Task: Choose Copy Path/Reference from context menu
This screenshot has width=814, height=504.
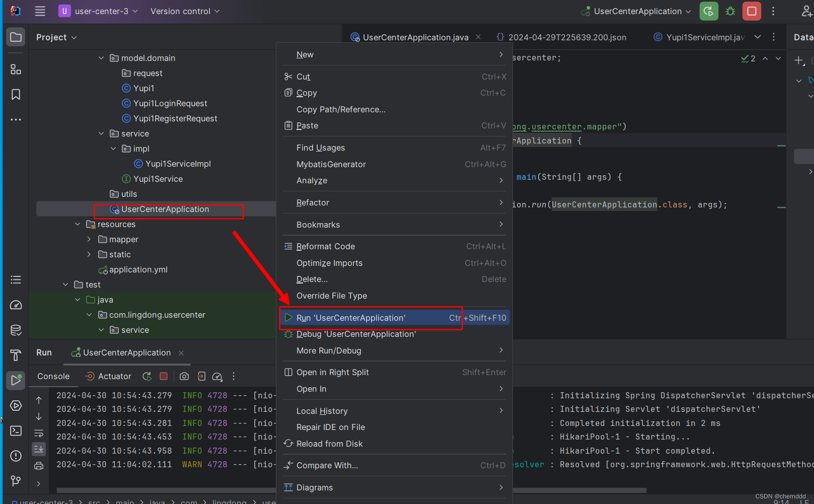Action: tap(394, 109)
